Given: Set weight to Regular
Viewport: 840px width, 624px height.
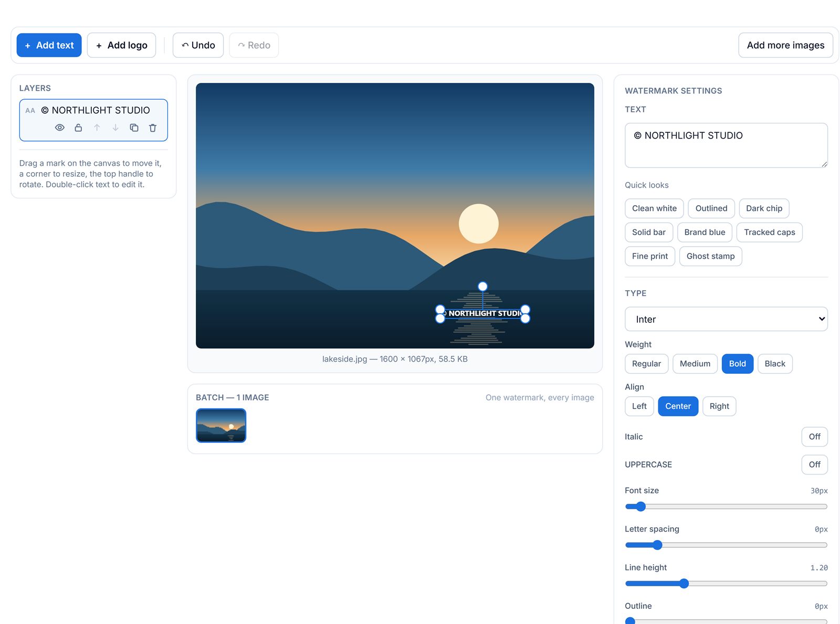Looking at the screenshot, I should click(646, 364).
